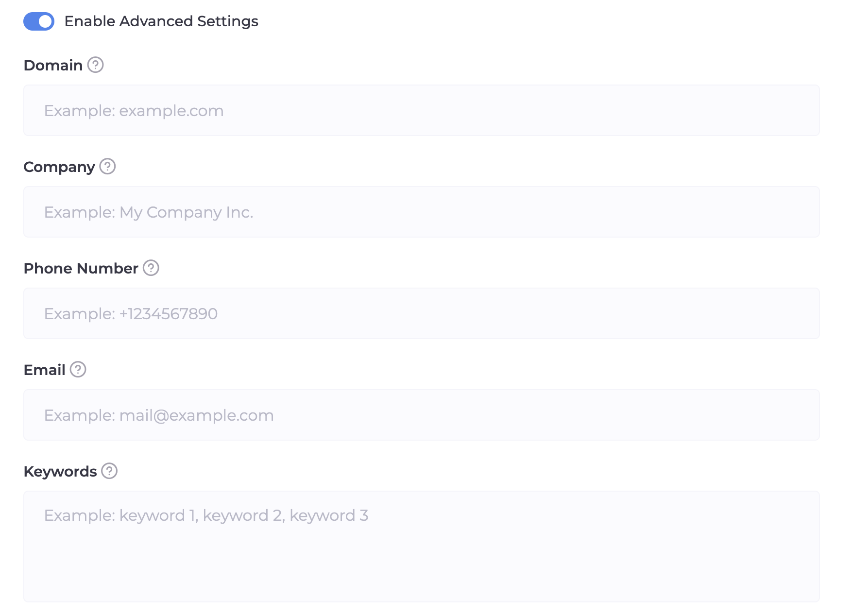Select the Phone Number input field
Viewport: 852px width, 616px height.
tap(421, 314)
